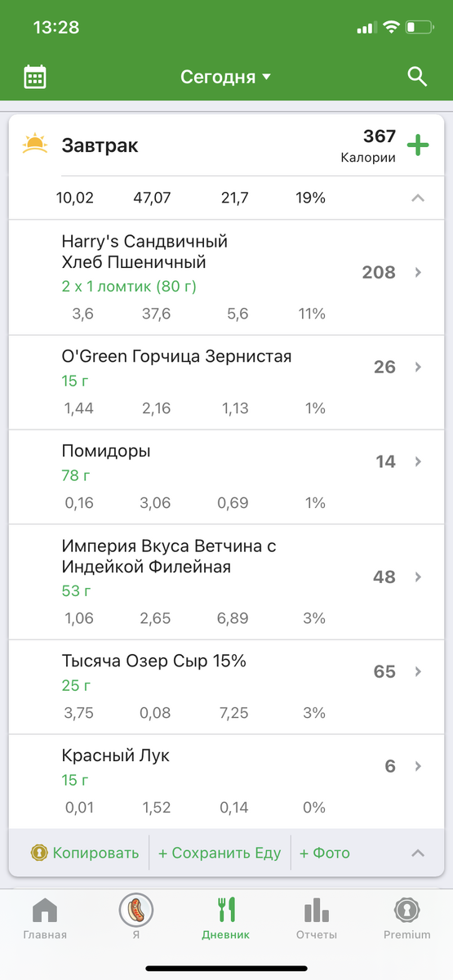Collapse the breakfast nutrient summary row chevron

[418, 198]
